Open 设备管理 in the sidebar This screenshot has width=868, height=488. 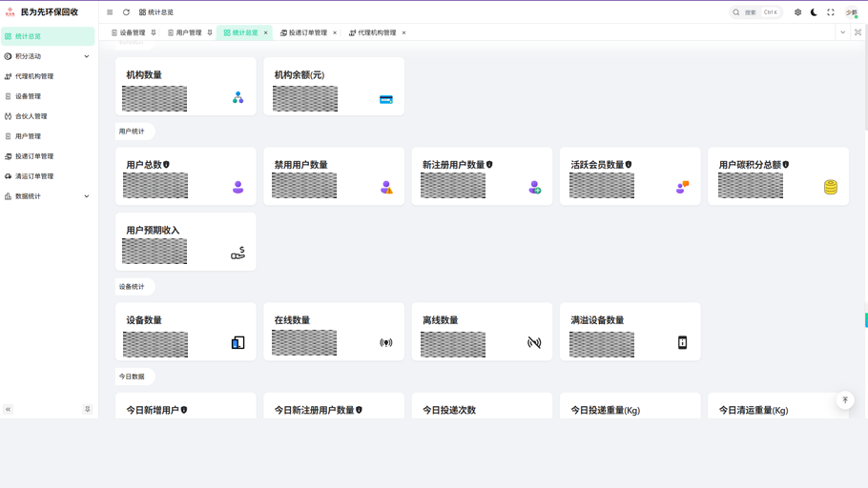tap(48, 95)
